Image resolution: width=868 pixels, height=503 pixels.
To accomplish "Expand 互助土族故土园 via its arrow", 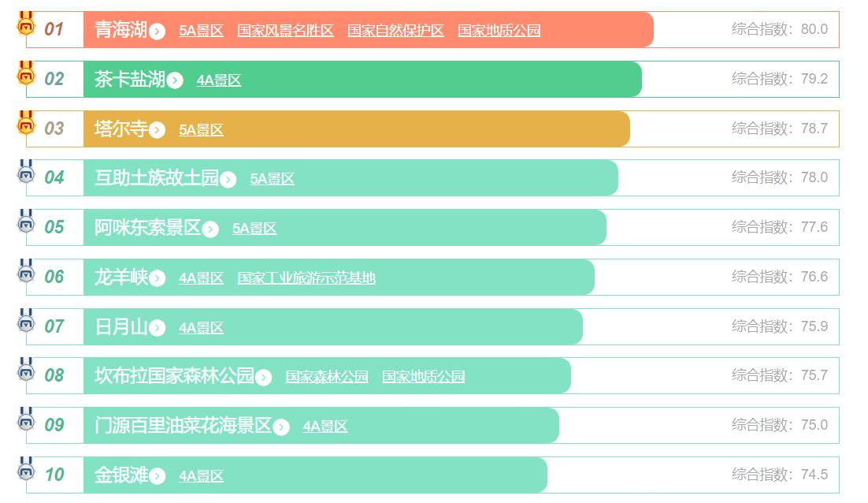I will pyautogui.click(x=228, y=180).
